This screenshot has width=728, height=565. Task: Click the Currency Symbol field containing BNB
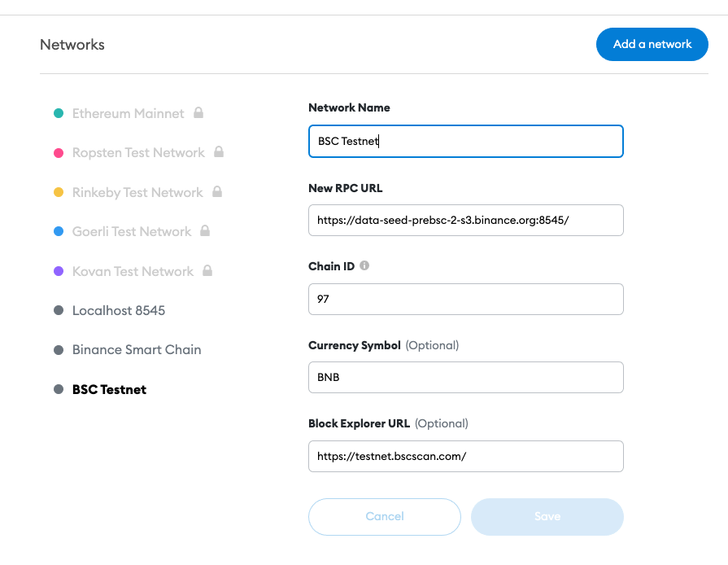pyautogui.click(x=466, y=378)
